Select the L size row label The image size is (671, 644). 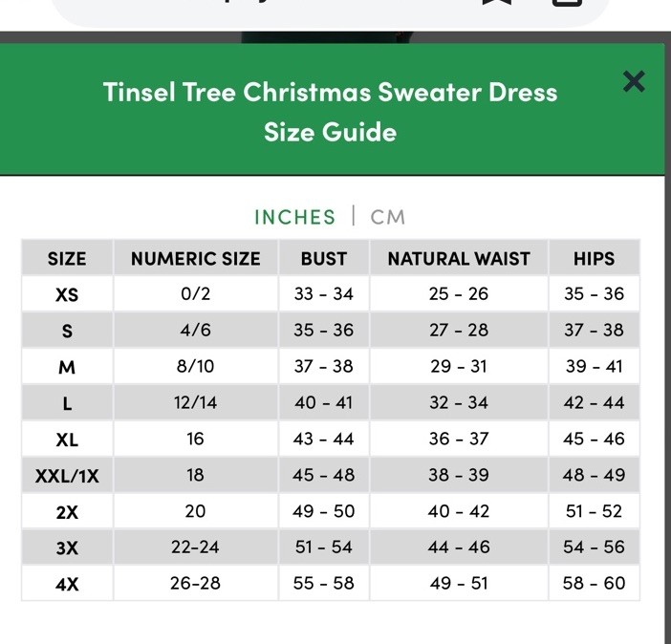(x=67, y=403)
